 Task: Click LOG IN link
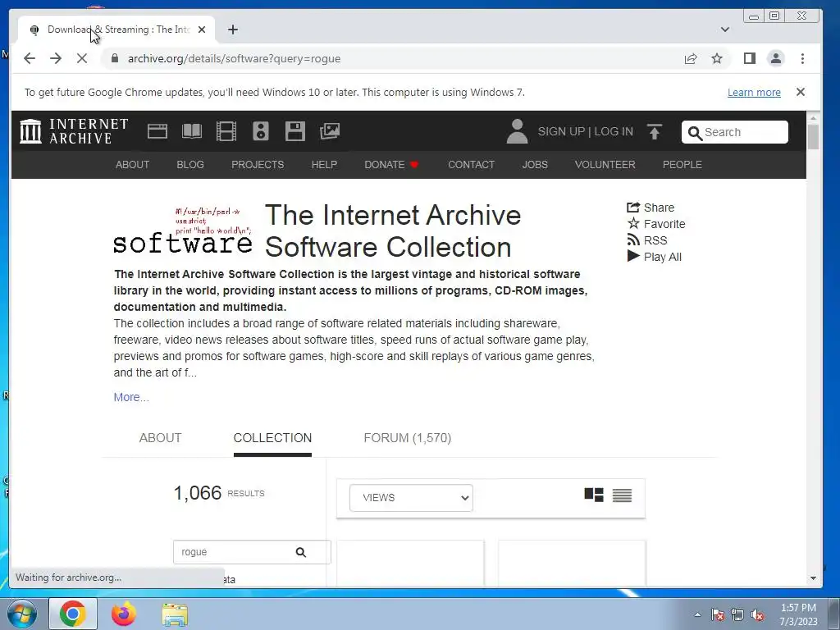(x=614, y=132)
